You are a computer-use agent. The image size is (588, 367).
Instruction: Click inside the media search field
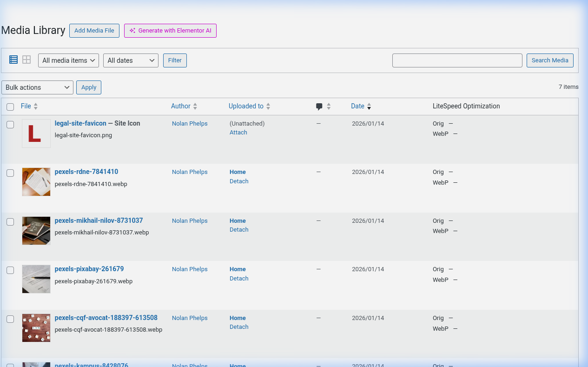[457, 60]
